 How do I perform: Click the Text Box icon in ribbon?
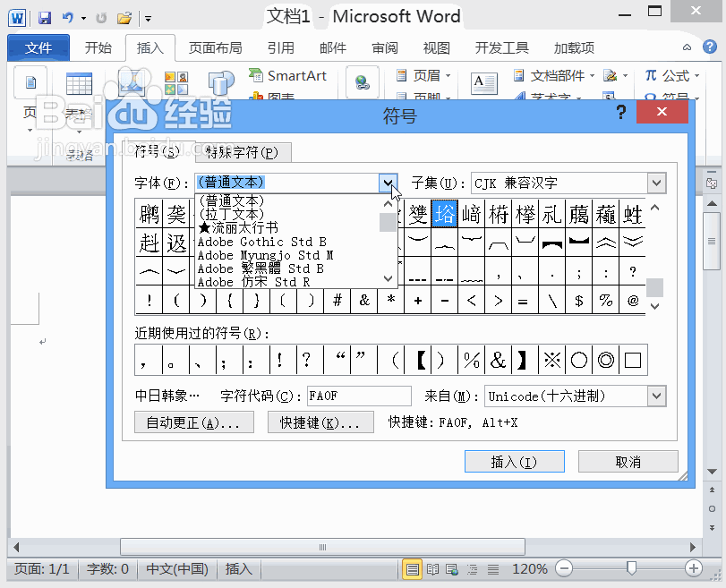point(483,83)
